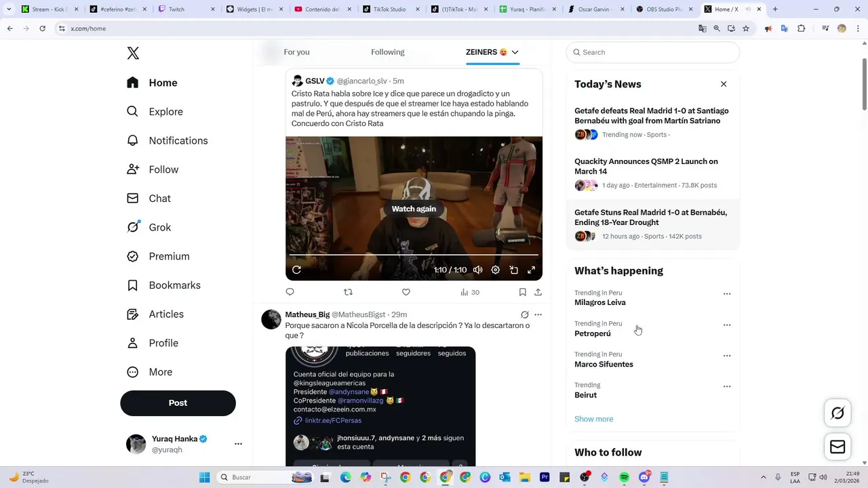The height and width of the screenshot is (488, 868).
Task: Close the Today's News panel
Action: point(724,84)
